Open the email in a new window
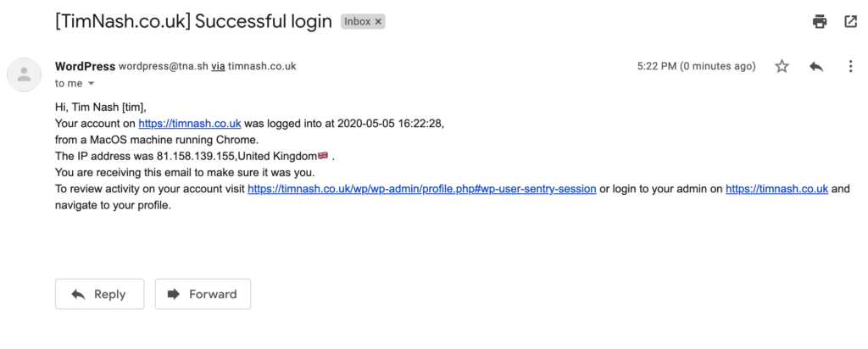The height and width of the screenshot is (349, 868). tap(850, 21)
